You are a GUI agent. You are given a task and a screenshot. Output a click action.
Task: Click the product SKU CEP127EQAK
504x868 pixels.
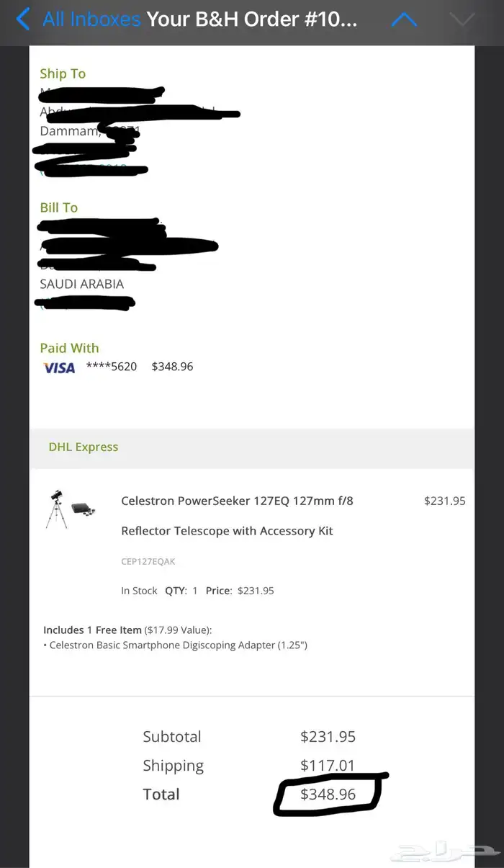point(148,561)
